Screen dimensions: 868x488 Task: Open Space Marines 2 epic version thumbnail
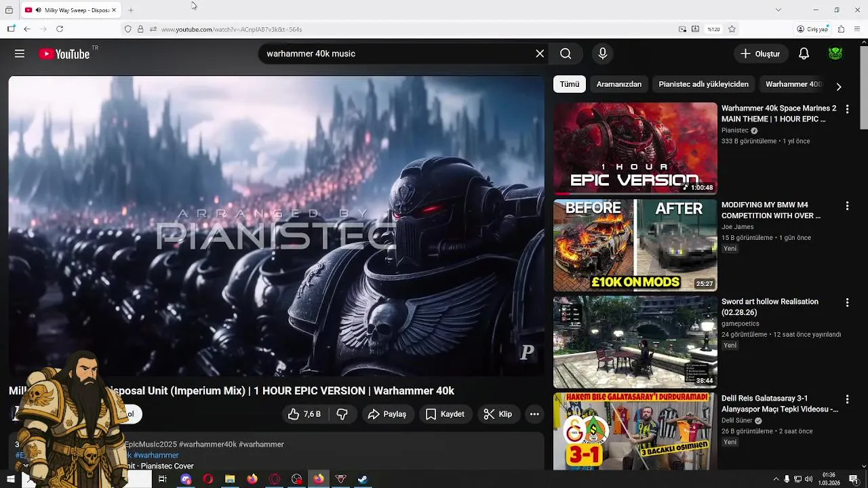[x=635, y=148]
